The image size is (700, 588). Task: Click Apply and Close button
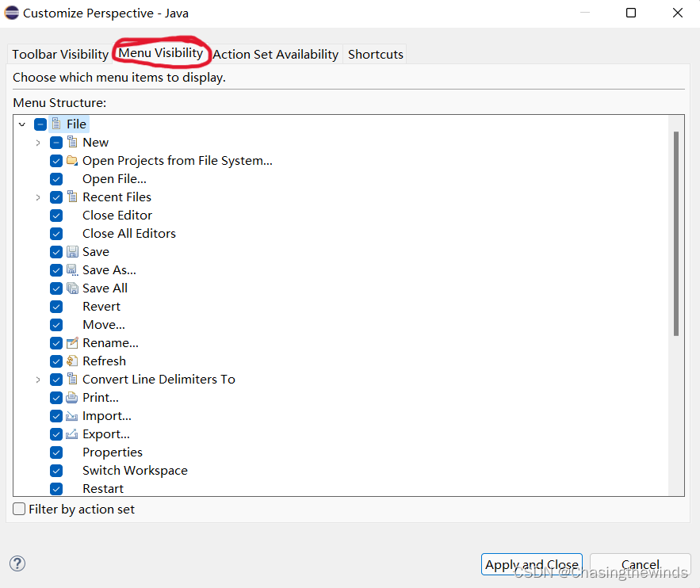click(532, 564)
